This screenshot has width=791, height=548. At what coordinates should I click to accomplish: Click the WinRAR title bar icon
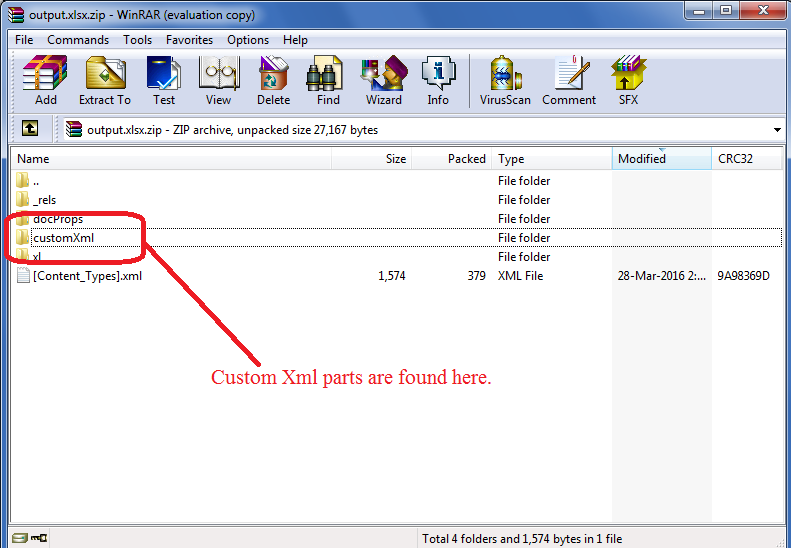click(x=16, y=15)
